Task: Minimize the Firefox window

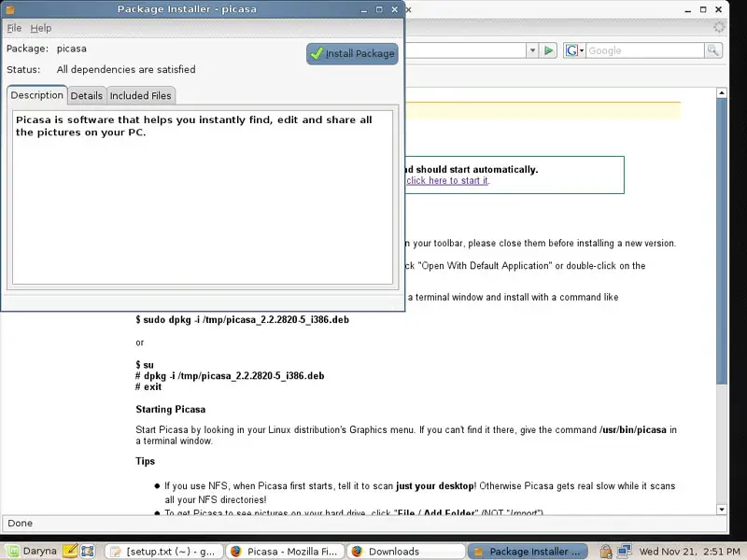Action: 687,9
